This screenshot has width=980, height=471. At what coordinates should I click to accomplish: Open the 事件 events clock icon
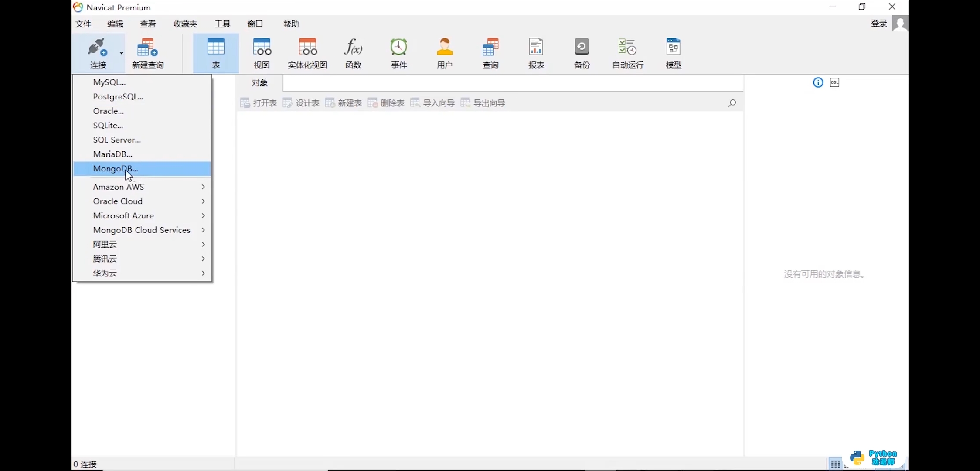[x=398, y=47]
